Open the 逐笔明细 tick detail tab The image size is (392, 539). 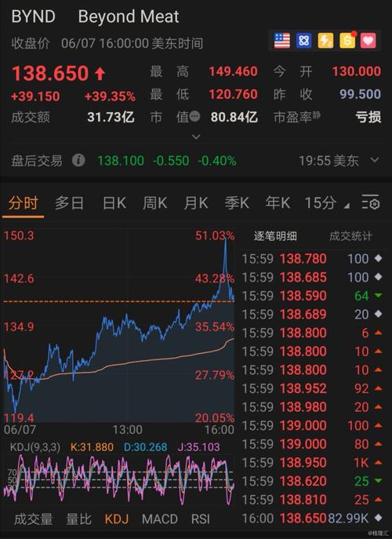(x=275, y=236)
